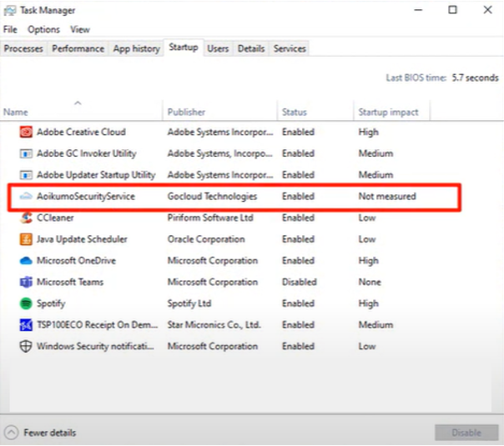Screen dimensions: 504x446
Task: Select the Microsoft OneDrive name
Action: point(76,261)
